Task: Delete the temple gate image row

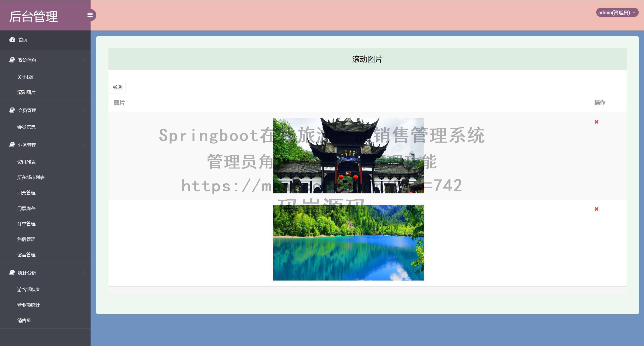Action: [x=596, y=122]
